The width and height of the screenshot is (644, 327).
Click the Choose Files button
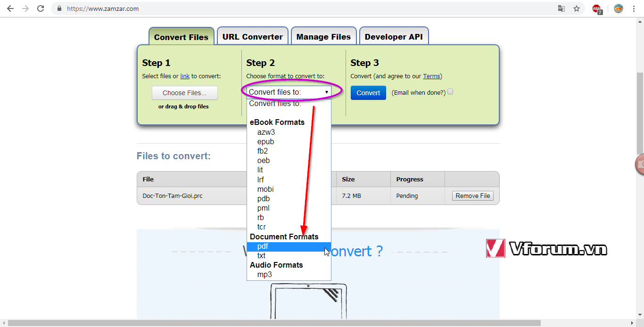(185, 93)
